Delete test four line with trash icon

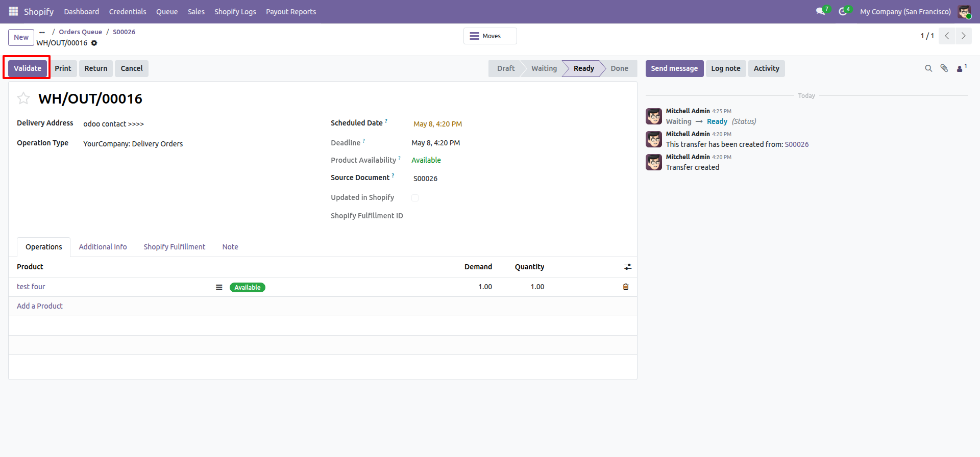pyautogui.click(x=626, y=287)
